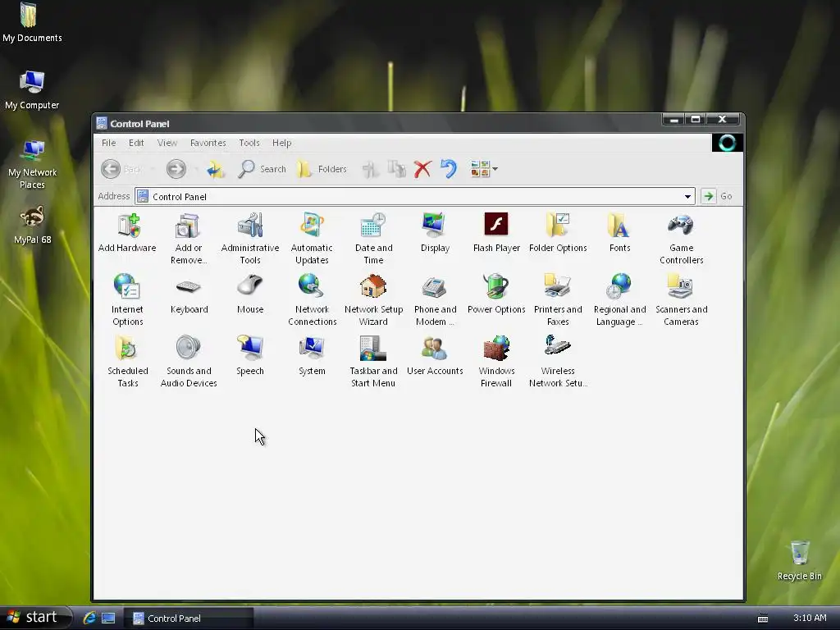Expand the Address bar dropdown arrow

click(687, 197)
